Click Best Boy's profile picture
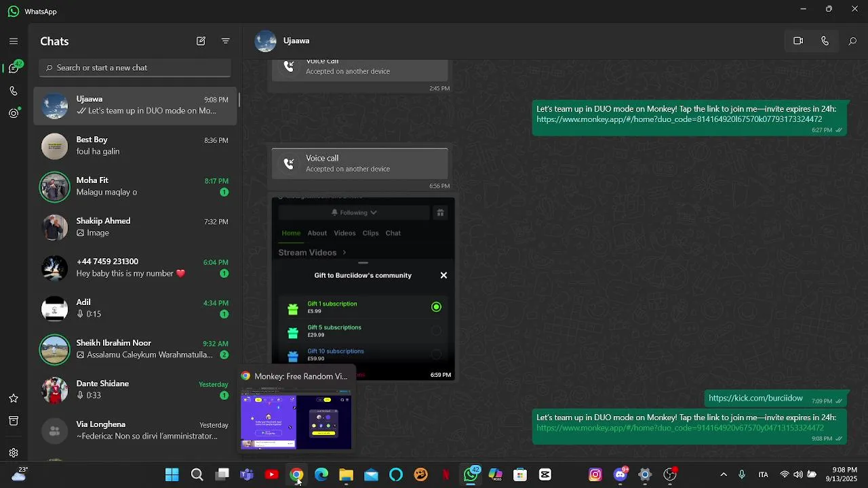The height and width of the screenshot is (488, 868). click(55, 146)
